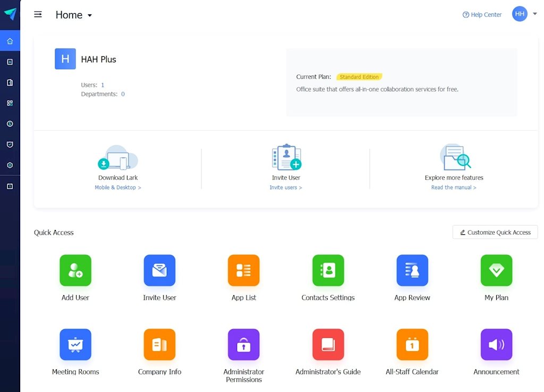Open the Administrator's Guide book icon
The width and height of the screenshot is (544, 392).
[x=328, y=345]
